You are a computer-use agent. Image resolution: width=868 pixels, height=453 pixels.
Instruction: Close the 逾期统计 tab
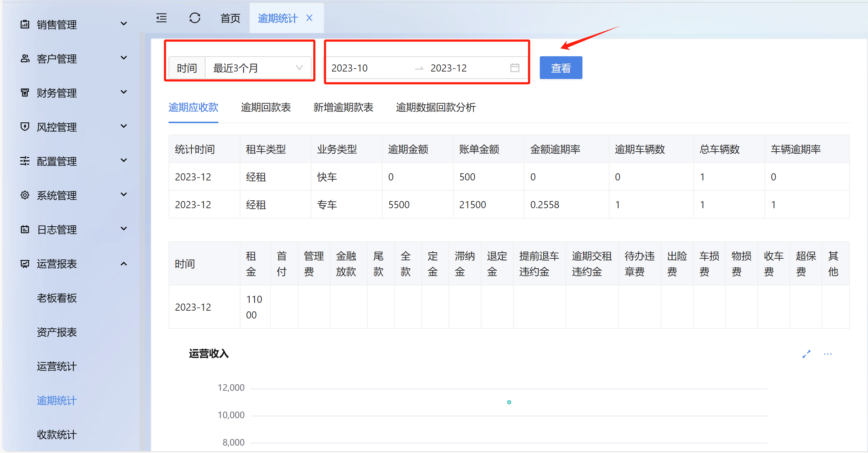tap(309, 18)
